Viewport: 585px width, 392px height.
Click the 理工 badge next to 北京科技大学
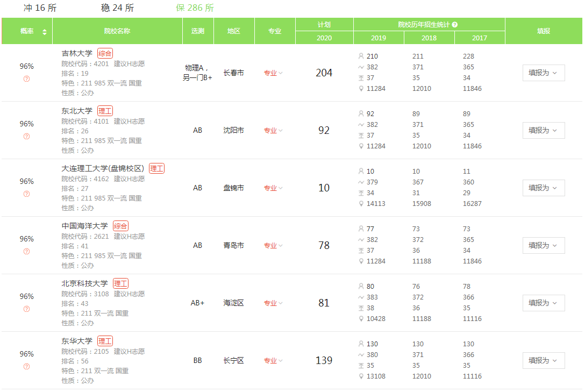tap(119, 283)
